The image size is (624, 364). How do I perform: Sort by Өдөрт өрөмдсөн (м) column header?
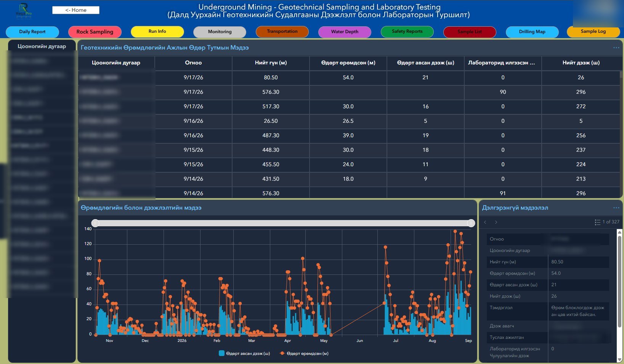[x=348, y=63]
